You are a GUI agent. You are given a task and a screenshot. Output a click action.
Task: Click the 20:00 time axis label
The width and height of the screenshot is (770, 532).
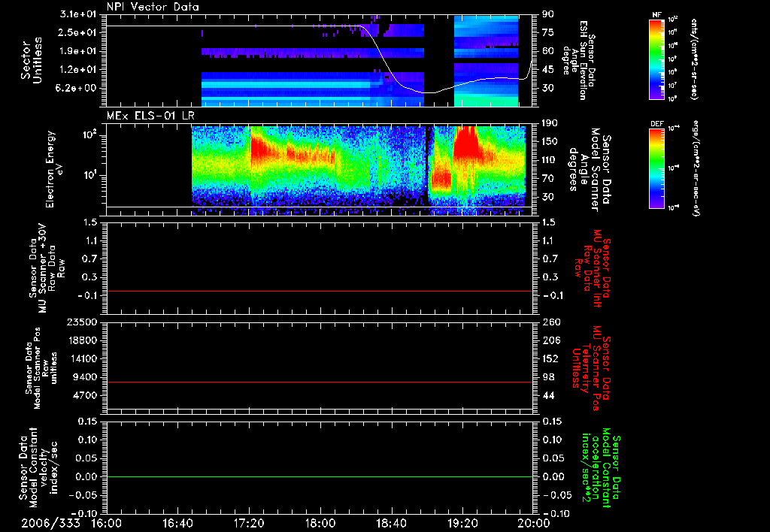[534, 523]
